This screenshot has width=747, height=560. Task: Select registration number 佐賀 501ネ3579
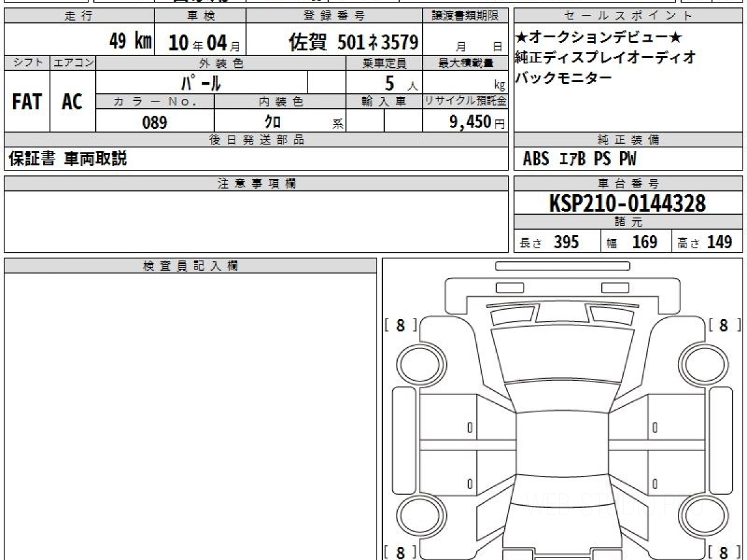pos(353,42)
